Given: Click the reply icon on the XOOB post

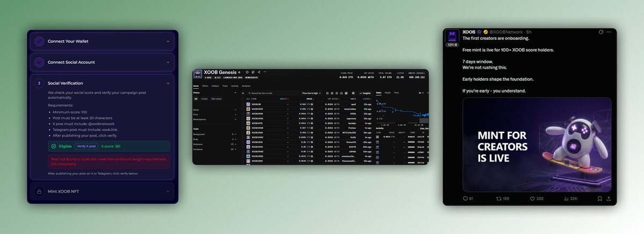Looking at the screenshot, I should (465, 198).
